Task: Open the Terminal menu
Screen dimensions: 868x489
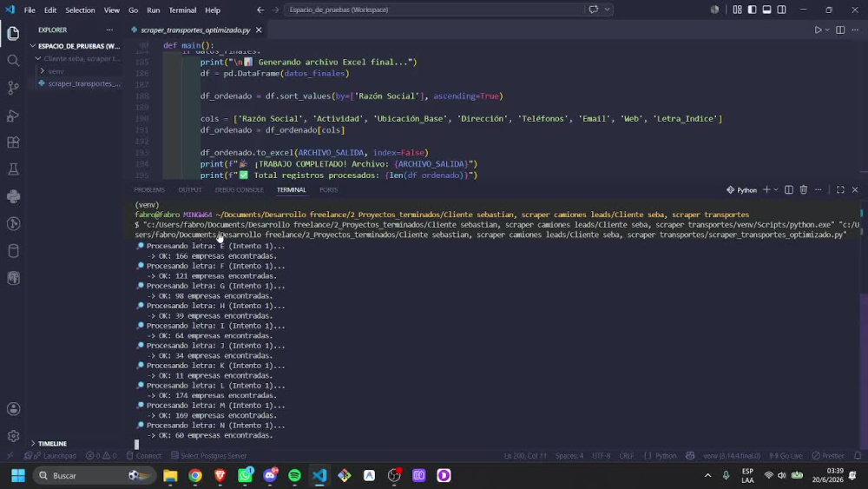Action: pos(182,10)
